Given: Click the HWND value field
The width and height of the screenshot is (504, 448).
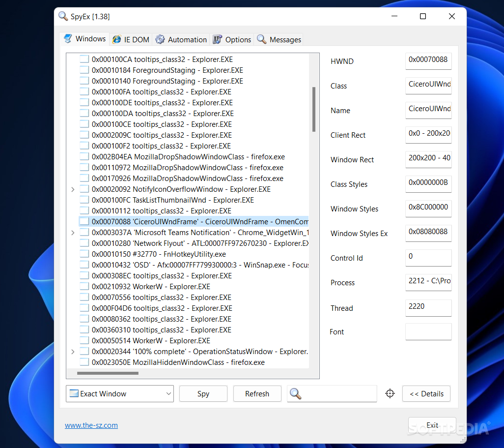Looking at the screenshot, I should click(x=428, y=61).
